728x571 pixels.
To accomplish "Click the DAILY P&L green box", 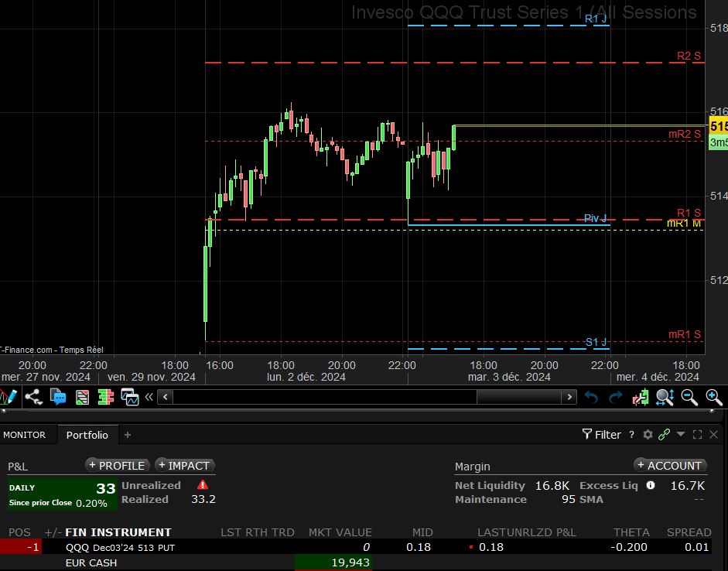I will click(62, 495).
